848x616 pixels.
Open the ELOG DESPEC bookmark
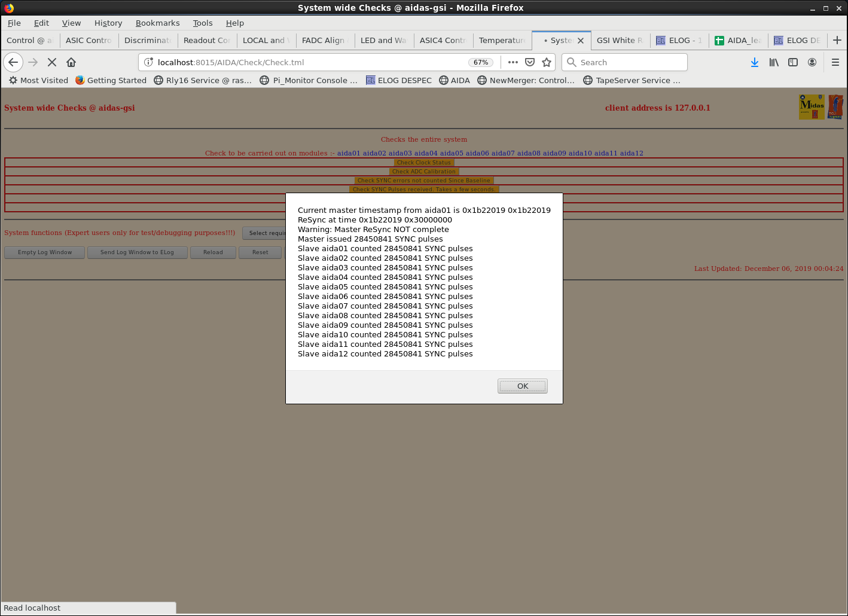click(398, 80)
